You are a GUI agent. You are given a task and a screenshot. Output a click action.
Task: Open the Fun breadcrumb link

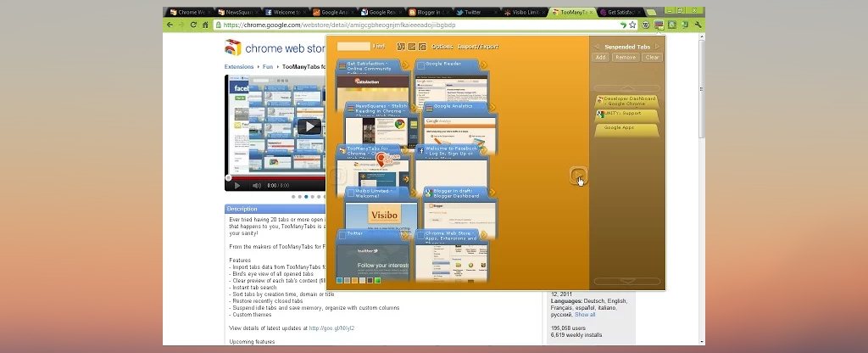[x=268, y=66]
